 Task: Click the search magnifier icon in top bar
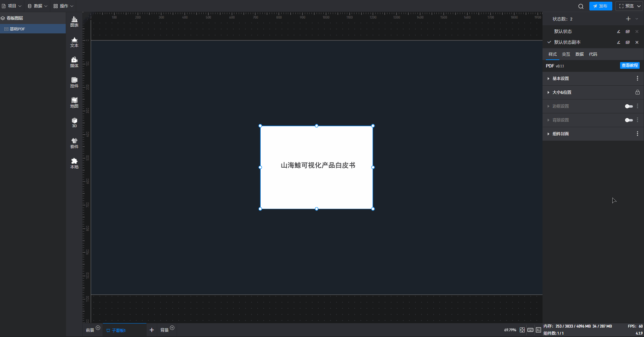tap(581, 6)
